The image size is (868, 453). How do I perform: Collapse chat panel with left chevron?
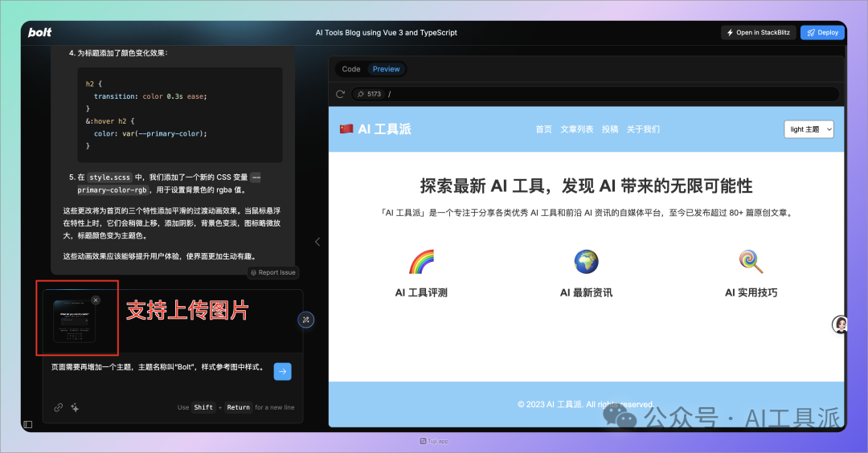(317, 242)
